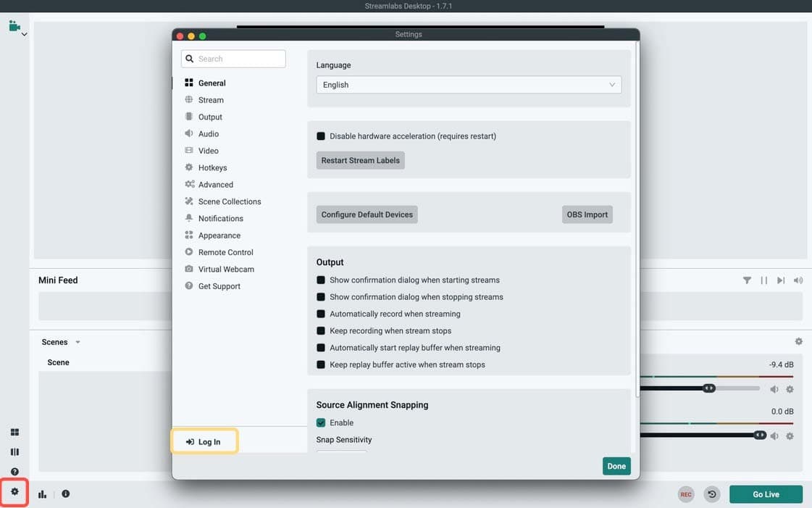Image resolution: width=812 pixels, height=508 pixels.
Task: Open the Audio settings tab
Action: [209, 133]
